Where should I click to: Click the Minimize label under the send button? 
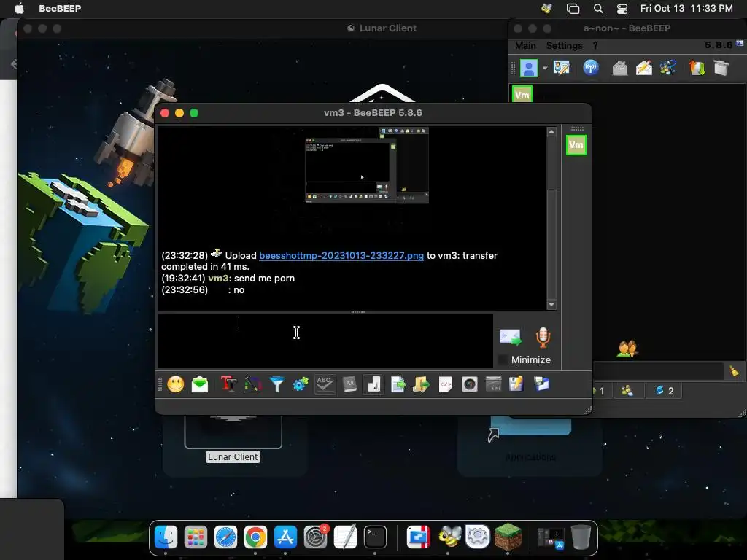(x=531, y=360)
